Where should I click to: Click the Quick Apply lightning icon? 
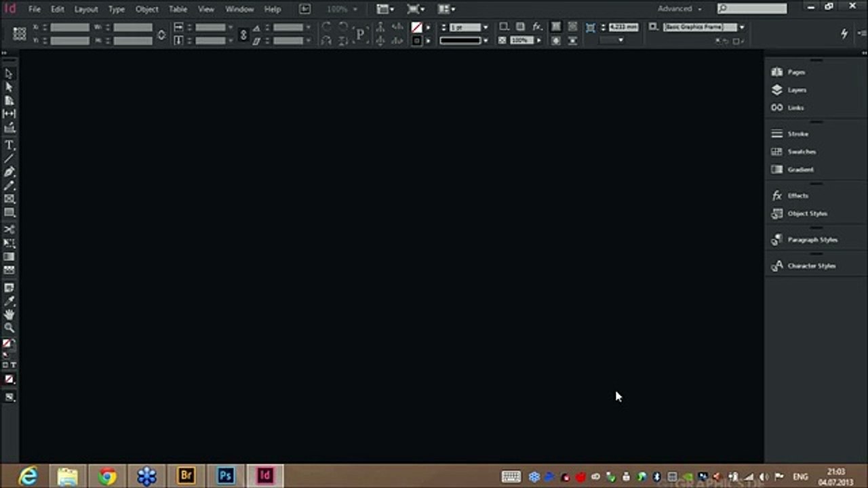(844, 33)
